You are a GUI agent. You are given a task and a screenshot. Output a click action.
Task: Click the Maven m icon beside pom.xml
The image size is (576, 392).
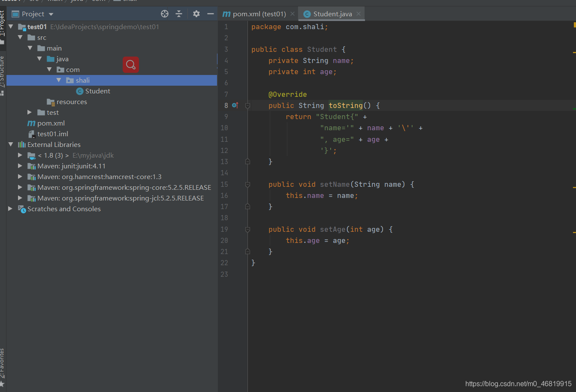[31, 123]
